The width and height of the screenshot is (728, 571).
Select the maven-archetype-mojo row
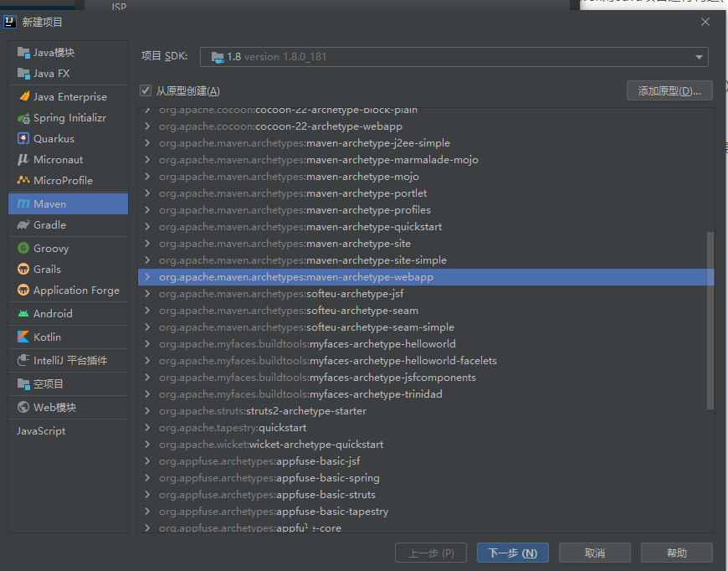point(426,177)
